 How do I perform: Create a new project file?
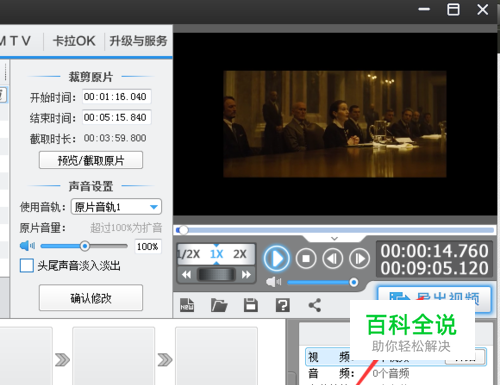[x=187, y=305]
